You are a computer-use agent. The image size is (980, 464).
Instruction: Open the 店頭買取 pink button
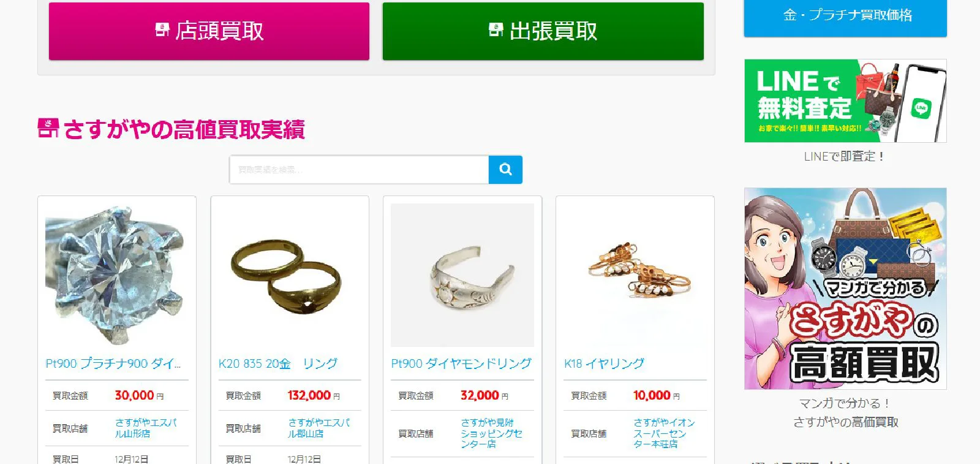click(x=209, y=31)
